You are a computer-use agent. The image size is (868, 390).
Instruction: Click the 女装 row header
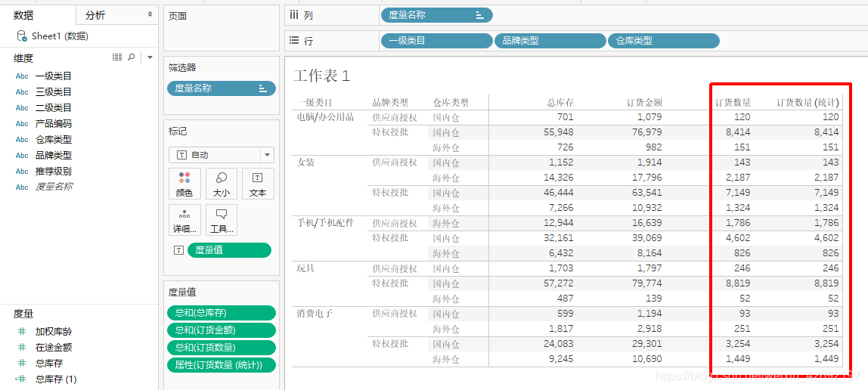tap(305, 162)
